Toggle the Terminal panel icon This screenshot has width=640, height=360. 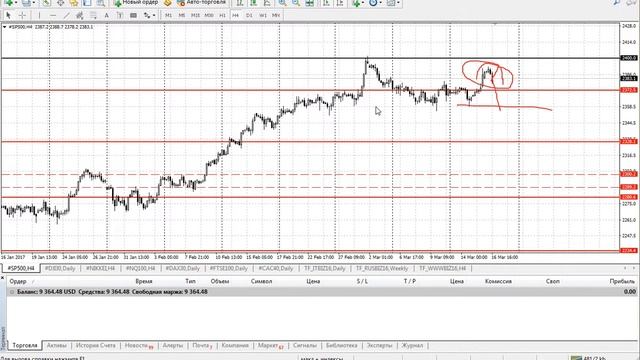point(87,2)
